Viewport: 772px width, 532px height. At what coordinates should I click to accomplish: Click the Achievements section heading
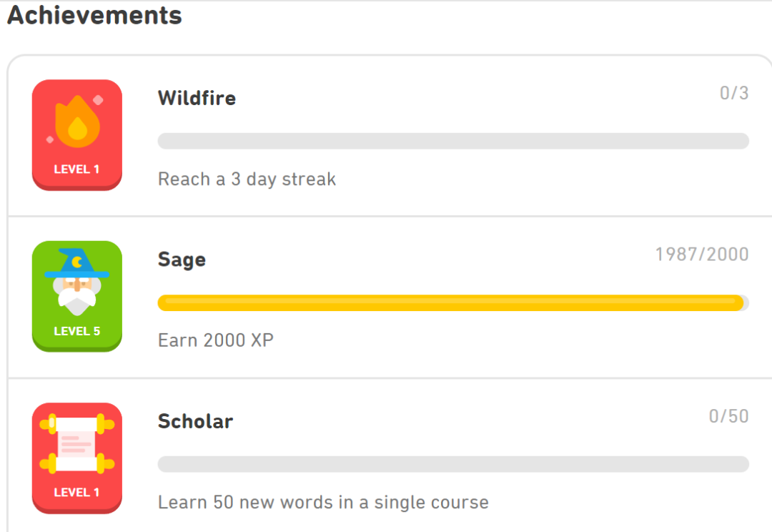point(94,15)
